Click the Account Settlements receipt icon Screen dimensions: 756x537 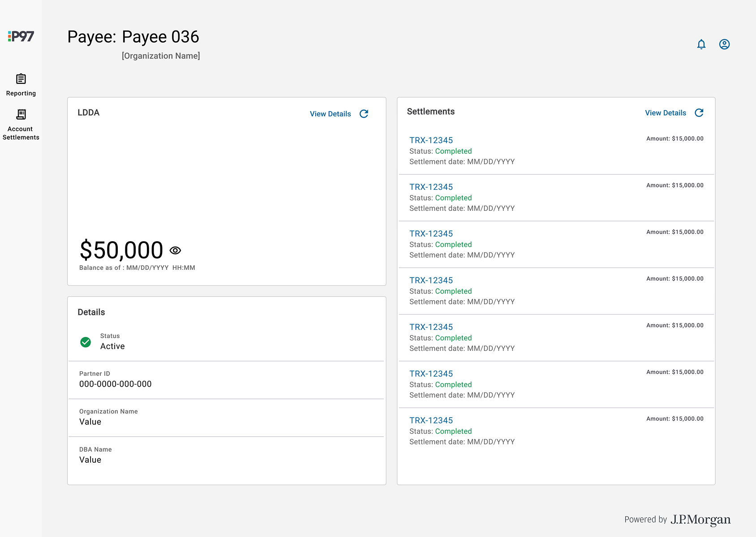pyautogui.click(x=21, y=115)
